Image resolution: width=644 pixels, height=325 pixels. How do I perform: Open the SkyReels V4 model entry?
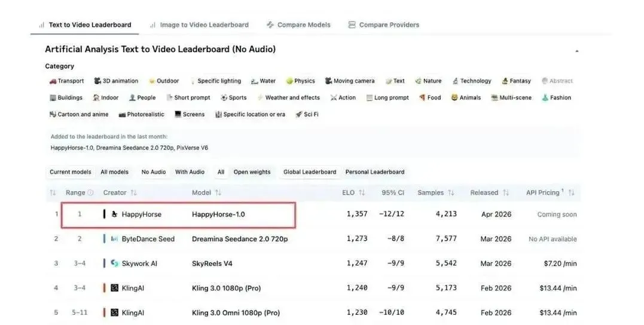click(x=212, y=263)
